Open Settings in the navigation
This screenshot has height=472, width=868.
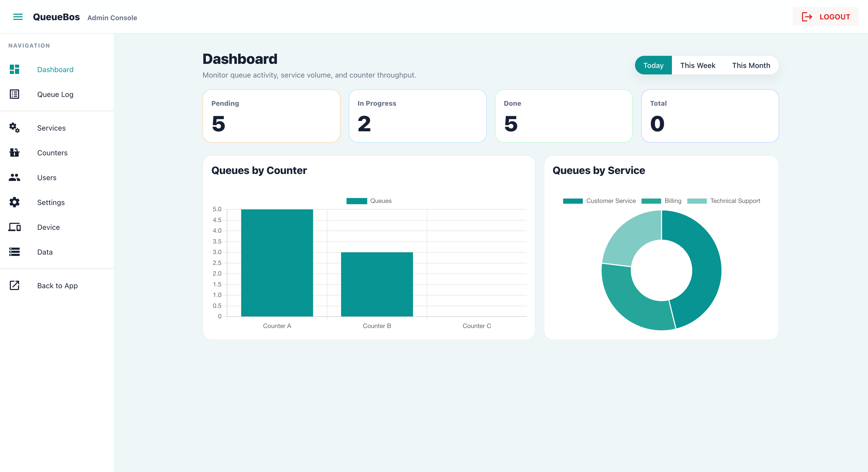[57, 202]
